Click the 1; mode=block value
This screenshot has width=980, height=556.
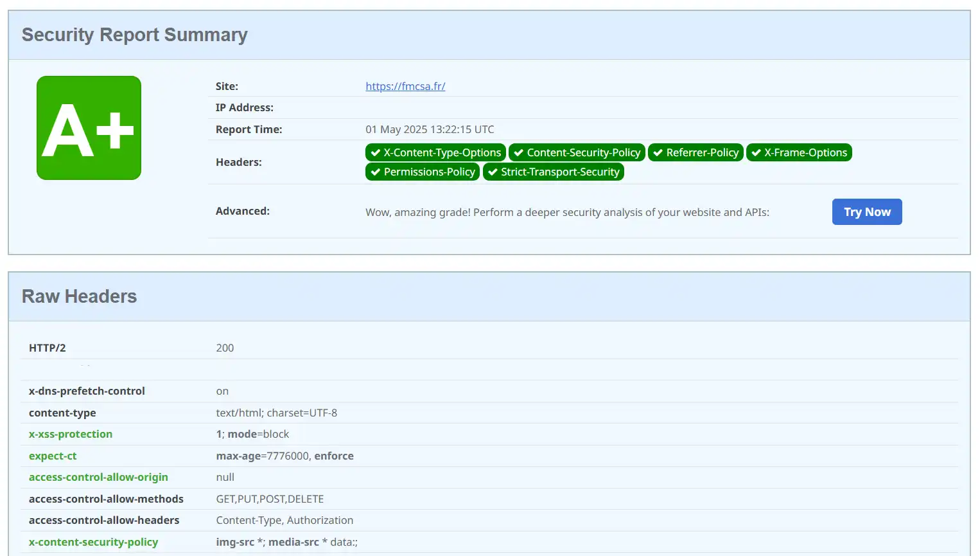coord(252,434)
